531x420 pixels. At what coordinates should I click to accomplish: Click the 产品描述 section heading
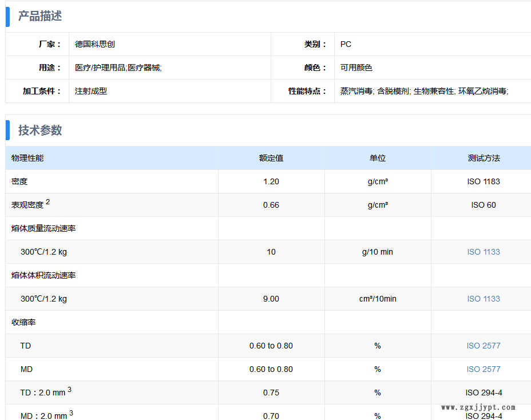click(39, 16)
